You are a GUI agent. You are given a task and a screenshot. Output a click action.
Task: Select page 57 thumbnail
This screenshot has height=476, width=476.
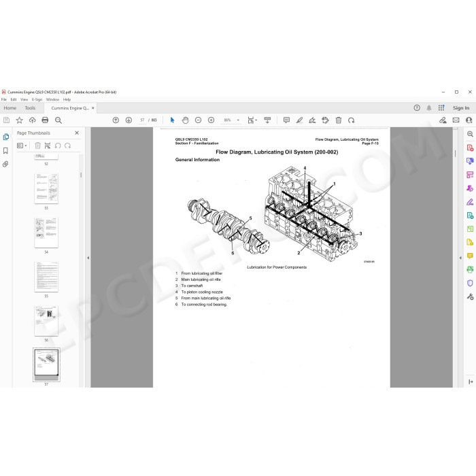[46, 364]
